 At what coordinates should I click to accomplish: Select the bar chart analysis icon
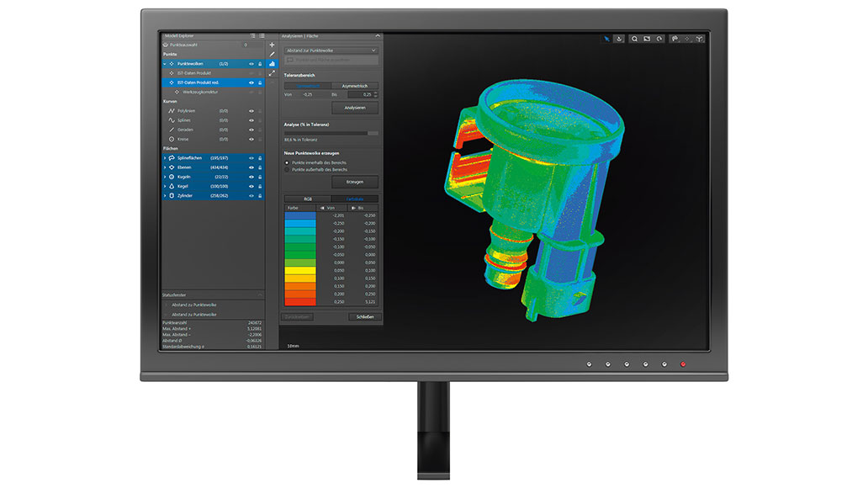[x=272, y=64]
